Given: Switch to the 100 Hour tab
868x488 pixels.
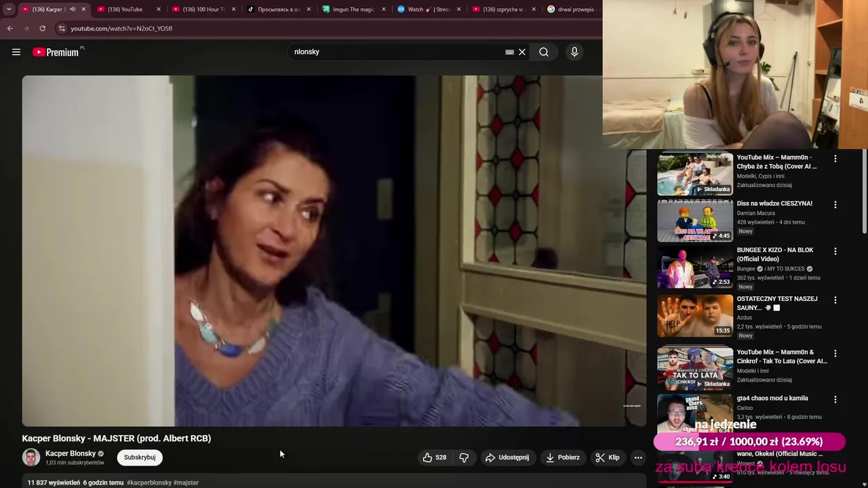Looking at the screenshot, I should tap(203, 9).
